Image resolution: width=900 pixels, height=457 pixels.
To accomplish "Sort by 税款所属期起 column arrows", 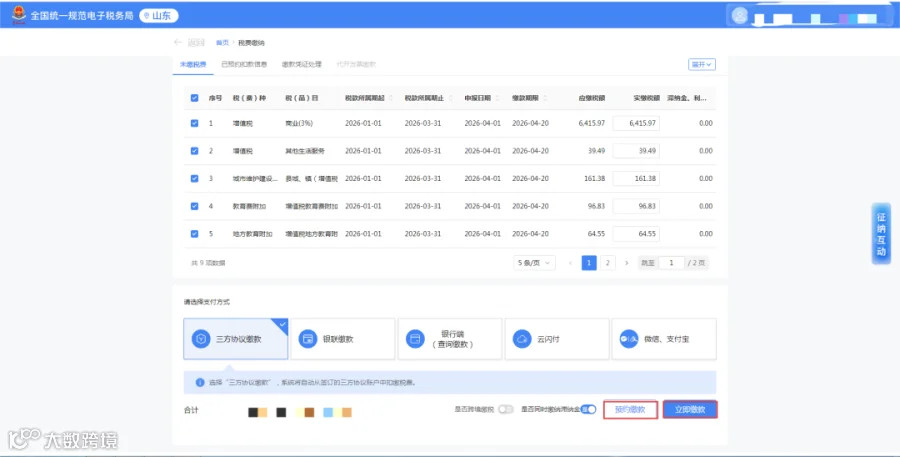I will pos(391,98).
